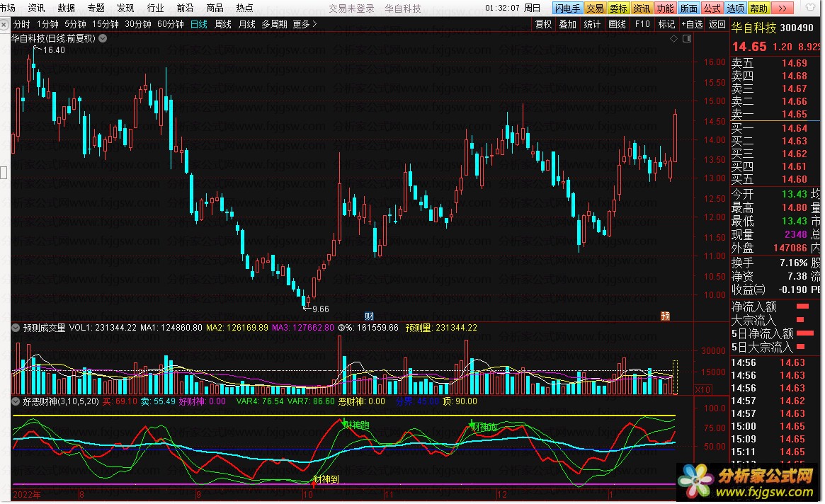The image size is (825, 504).
Task: Click the 选项 options toolbar button
Action: point(735,8)
